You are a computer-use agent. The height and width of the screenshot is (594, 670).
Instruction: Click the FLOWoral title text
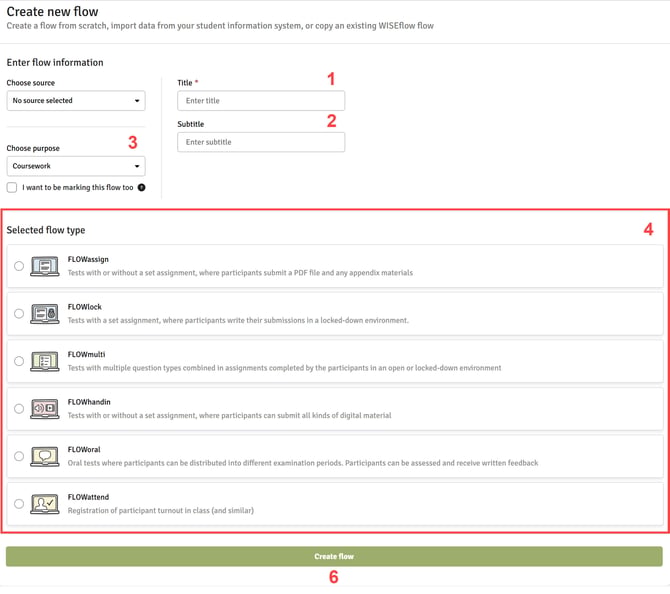[84, 450]
